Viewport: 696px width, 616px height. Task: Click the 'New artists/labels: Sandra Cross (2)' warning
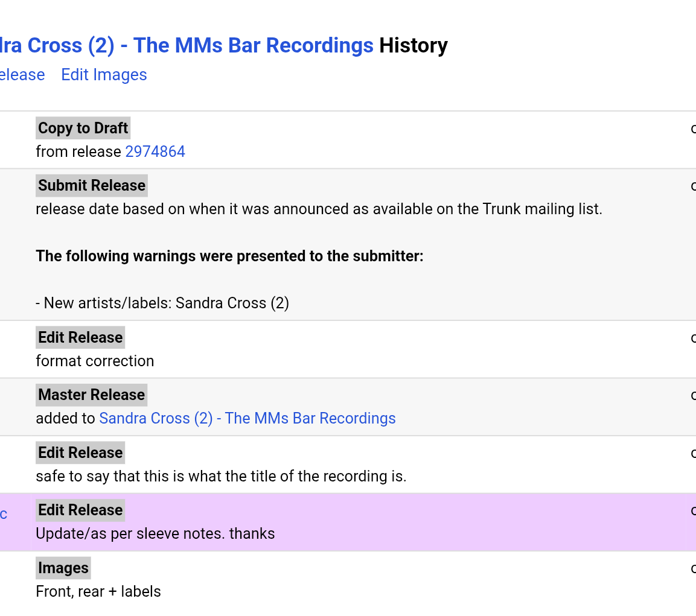162,303
